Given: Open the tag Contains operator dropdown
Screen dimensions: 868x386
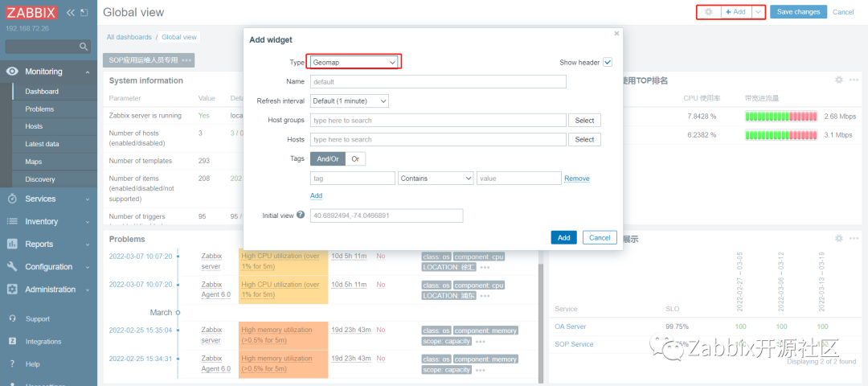Looking at the screenshot, I should pyautogui.click(x=436, y=179).
